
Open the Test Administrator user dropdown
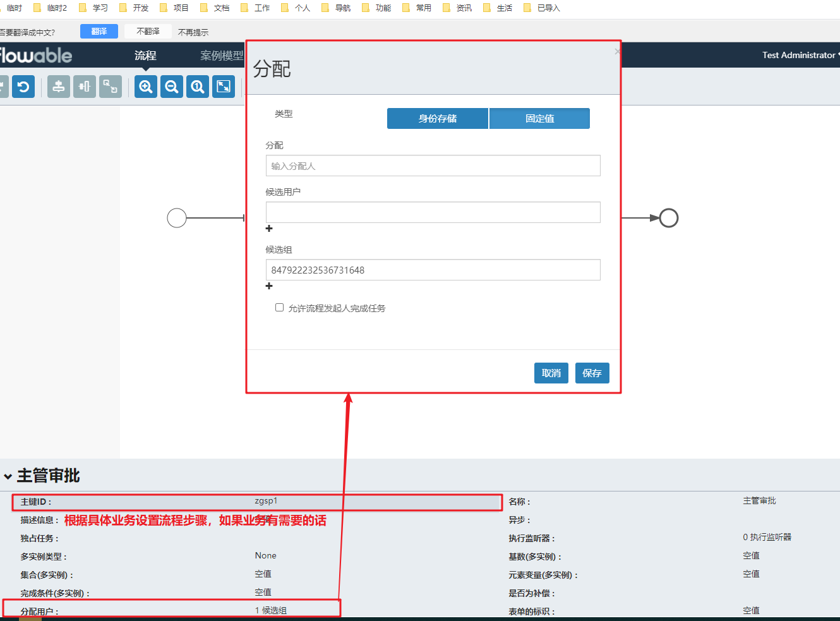[x=800, y=55]
